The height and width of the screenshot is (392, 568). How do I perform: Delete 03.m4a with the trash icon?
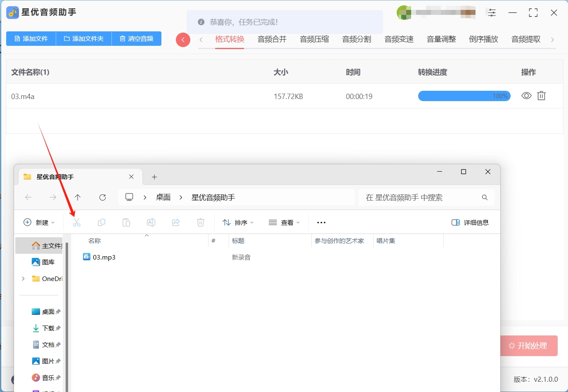pyautogui.click(x=541, y=96)
